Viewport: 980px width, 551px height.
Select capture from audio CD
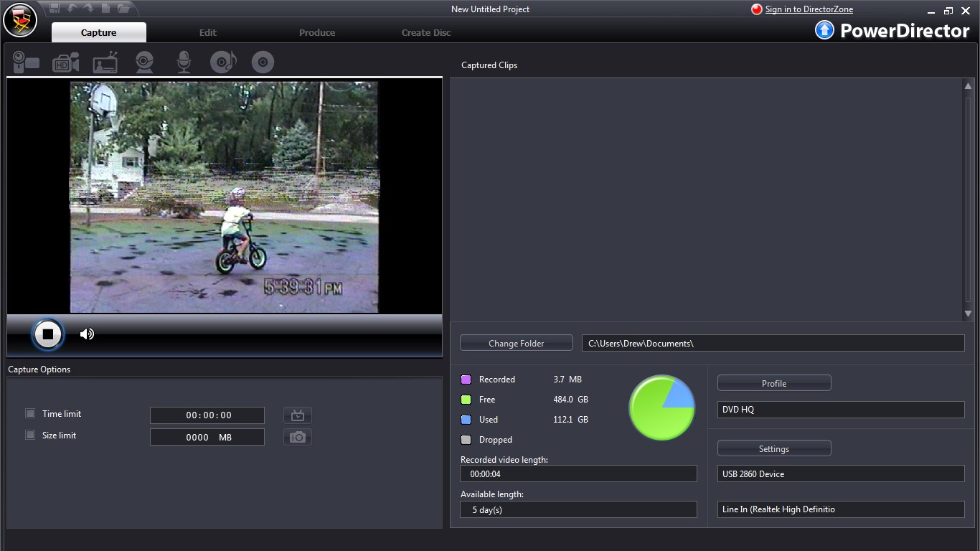223,62
